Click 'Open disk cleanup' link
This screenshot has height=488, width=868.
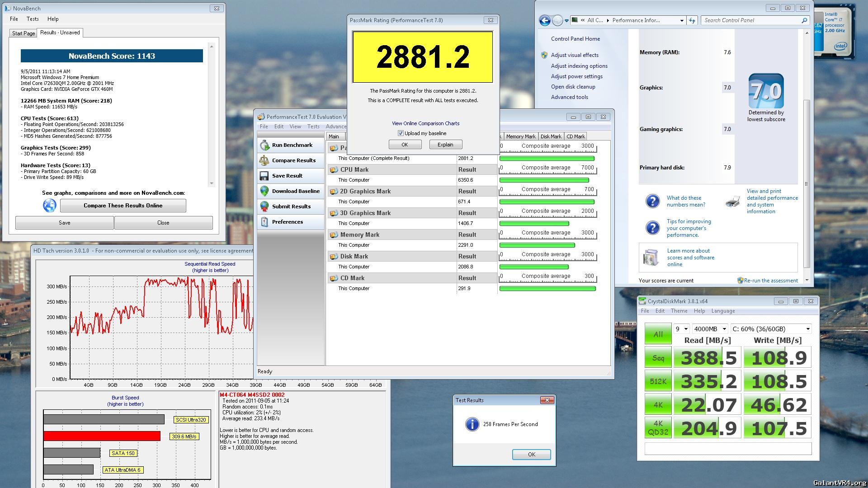pos(573,87)
